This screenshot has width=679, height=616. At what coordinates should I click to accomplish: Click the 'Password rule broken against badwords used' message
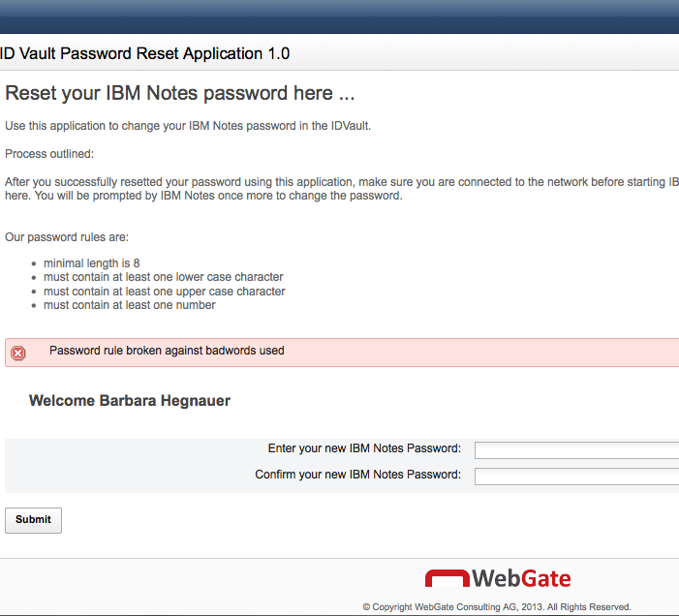point(167,351)
